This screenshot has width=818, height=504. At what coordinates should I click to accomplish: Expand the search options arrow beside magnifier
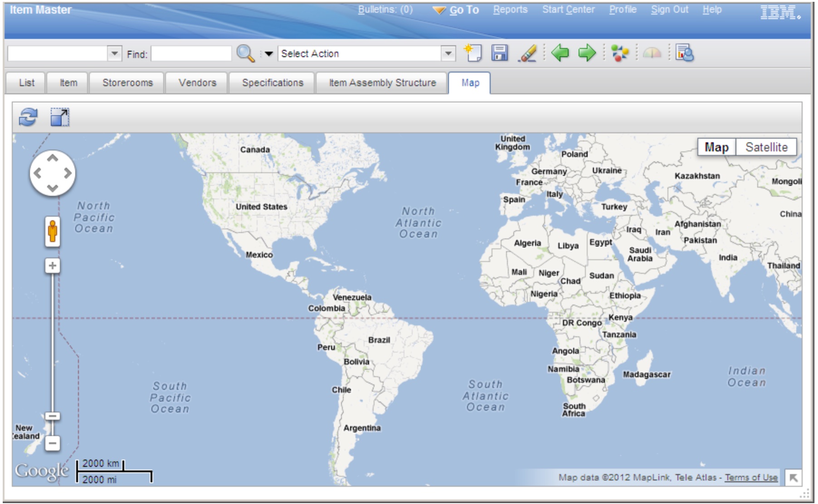coord(269,54)
